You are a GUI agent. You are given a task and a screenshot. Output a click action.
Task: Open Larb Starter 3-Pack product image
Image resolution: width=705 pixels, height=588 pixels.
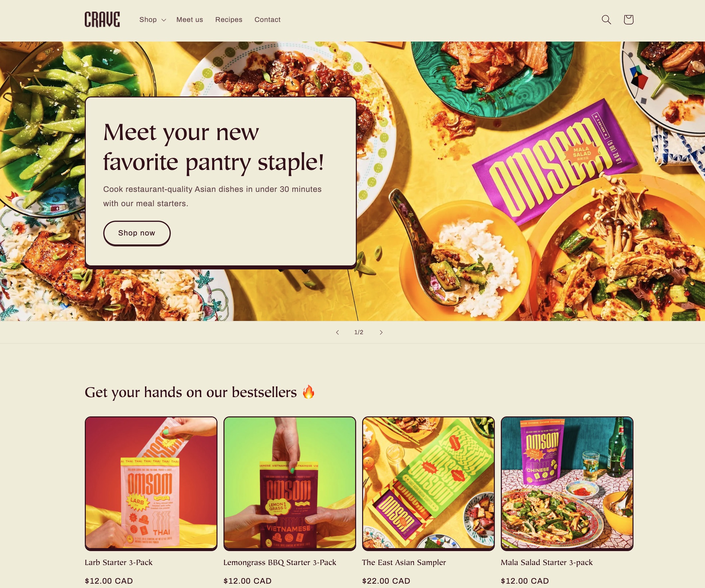click(151, 483)
